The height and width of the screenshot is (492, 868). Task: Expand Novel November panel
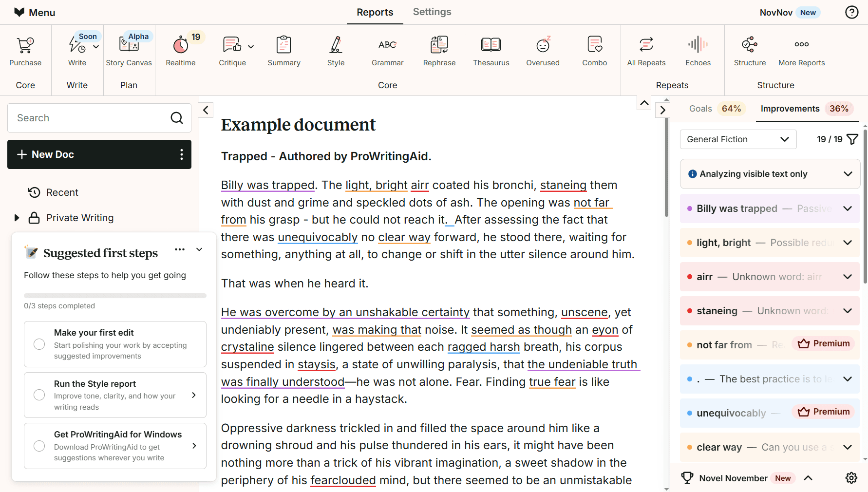coord(808,478)
